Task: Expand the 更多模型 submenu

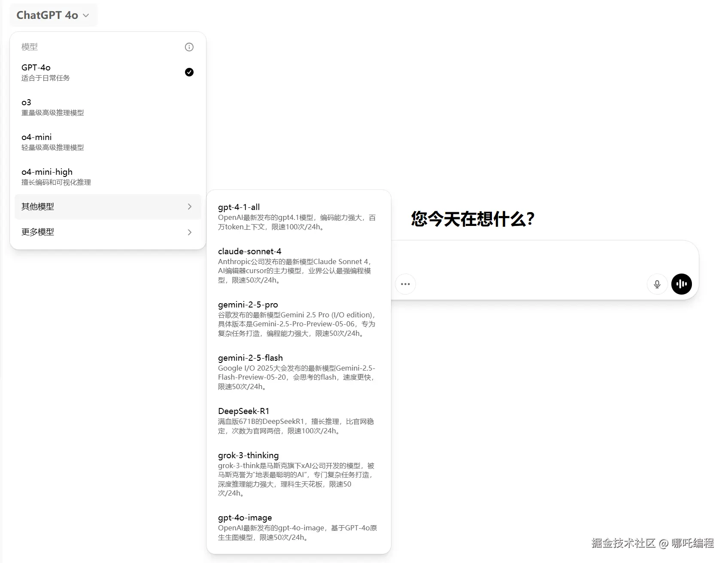Action: (107, 232)
